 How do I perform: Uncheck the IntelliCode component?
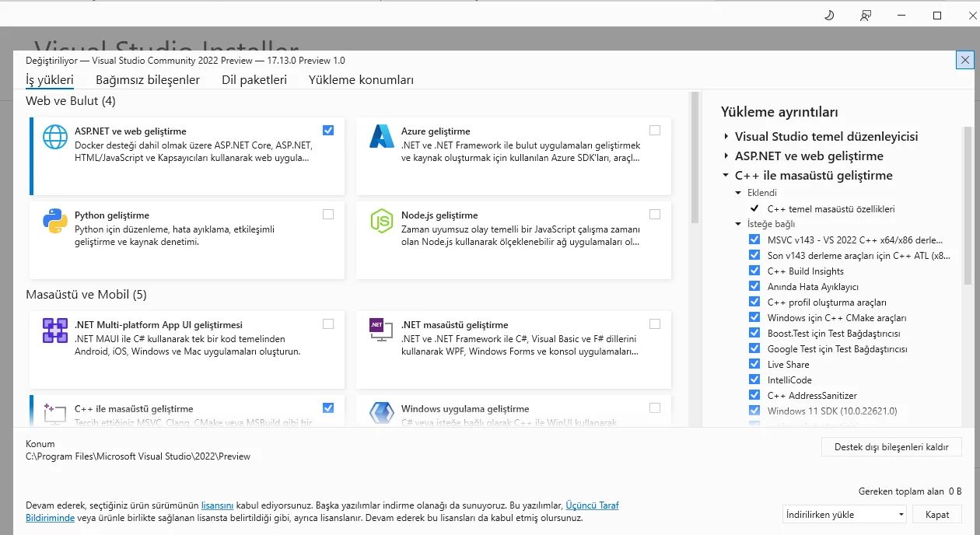tap(754, 379)
